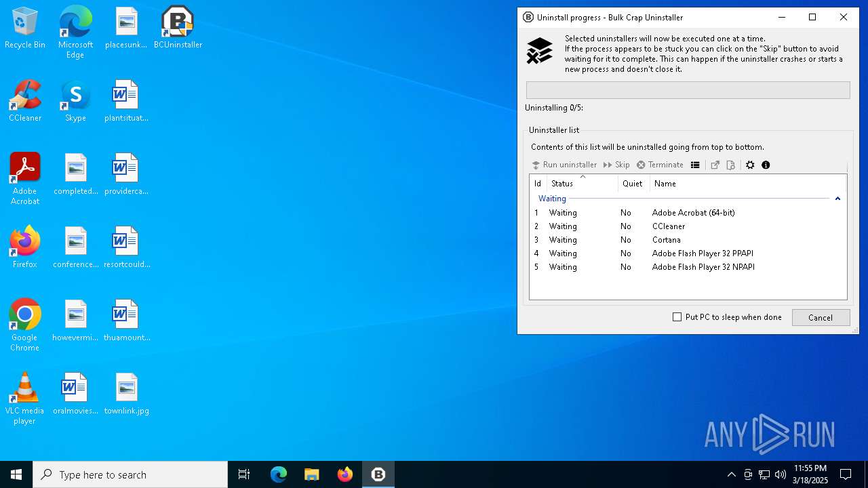Minimize the Uninstall progress window

[x=782, y=18]
